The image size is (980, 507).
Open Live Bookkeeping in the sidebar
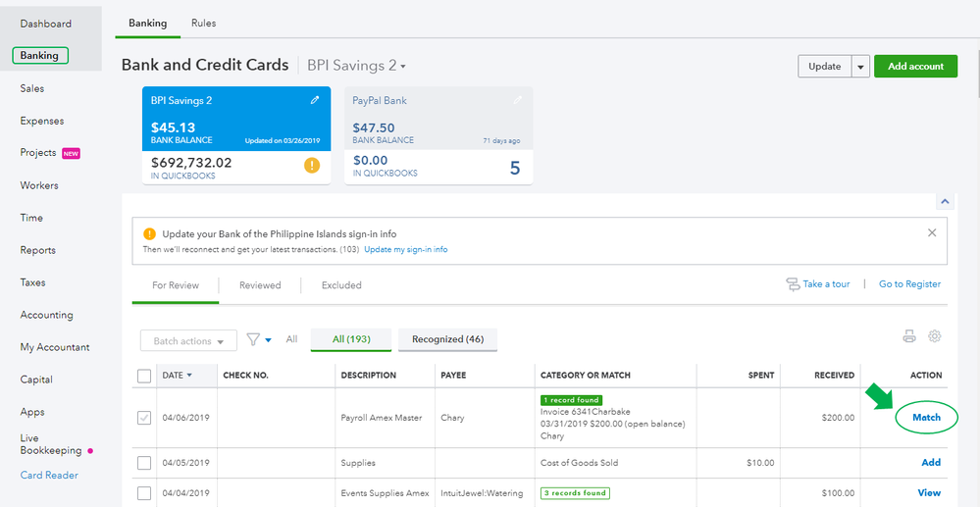point(51,444)
